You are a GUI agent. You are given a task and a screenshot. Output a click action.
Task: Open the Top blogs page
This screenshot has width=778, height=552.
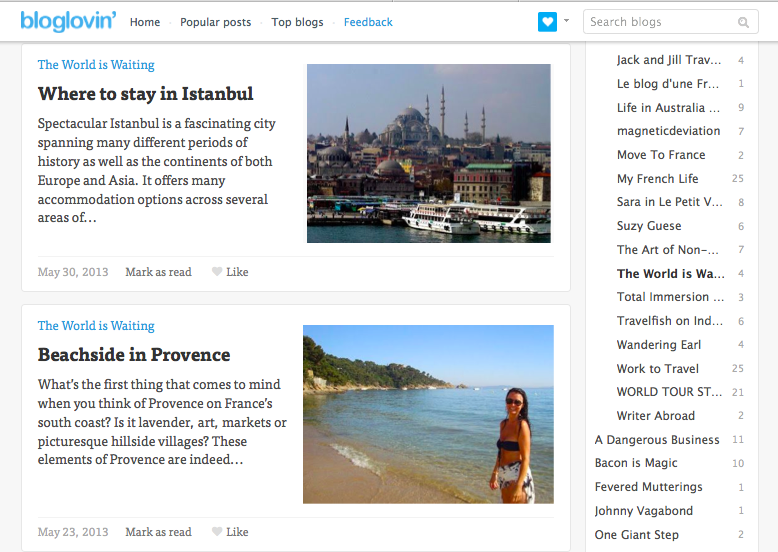point(298,22)
